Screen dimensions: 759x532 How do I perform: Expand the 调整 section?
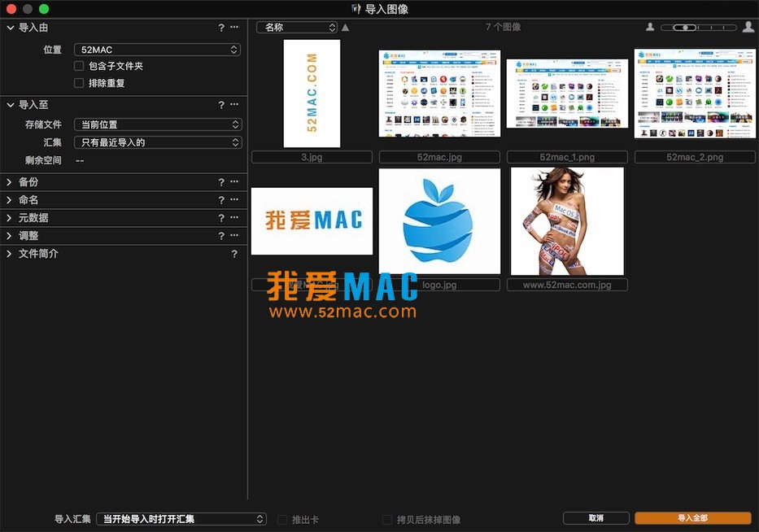[x=9, y=236]
